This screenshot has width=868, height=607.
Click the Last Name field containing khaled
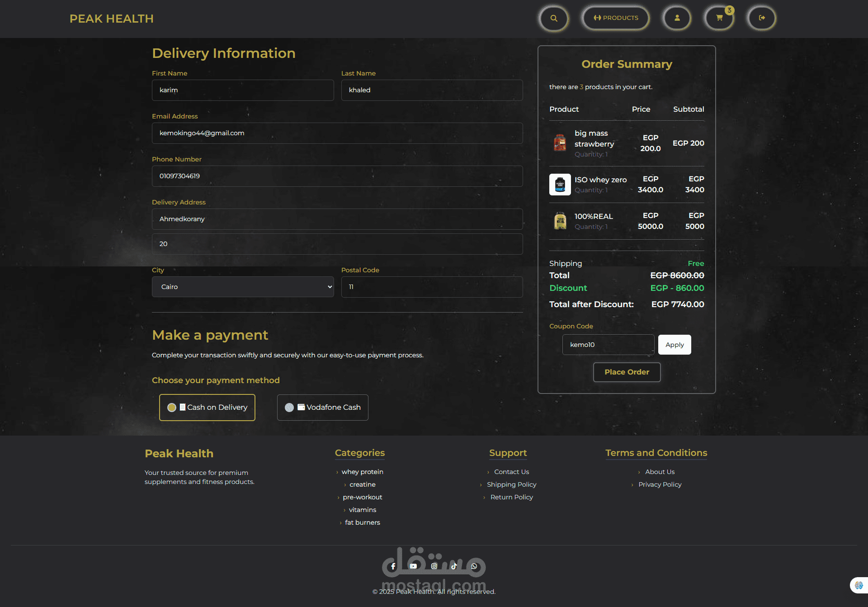tap(432, 90)
